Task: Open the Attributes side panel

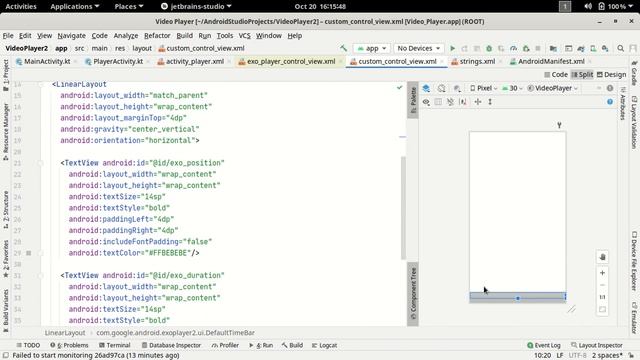Action: (x=622, y=104)
